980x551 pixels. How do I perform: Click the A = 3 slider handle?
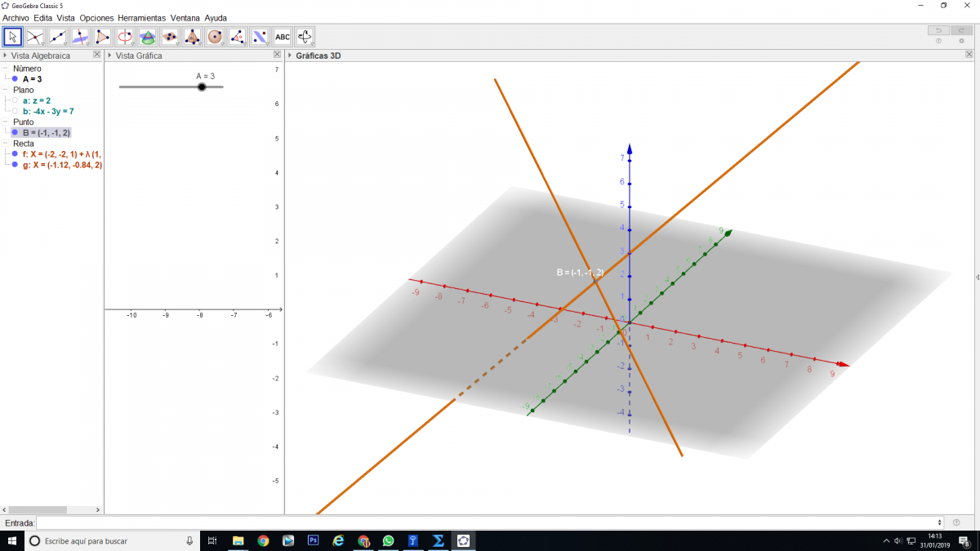[202, 87]
